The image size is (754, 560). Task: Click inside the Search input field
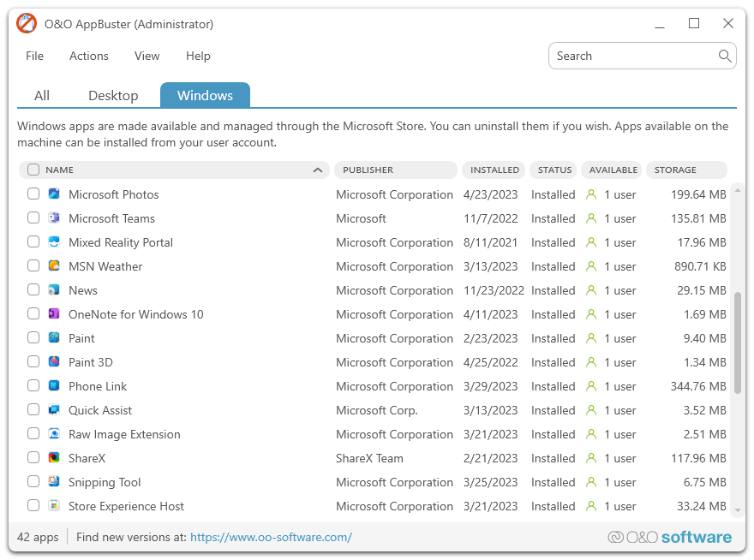[x=634, y=57]
